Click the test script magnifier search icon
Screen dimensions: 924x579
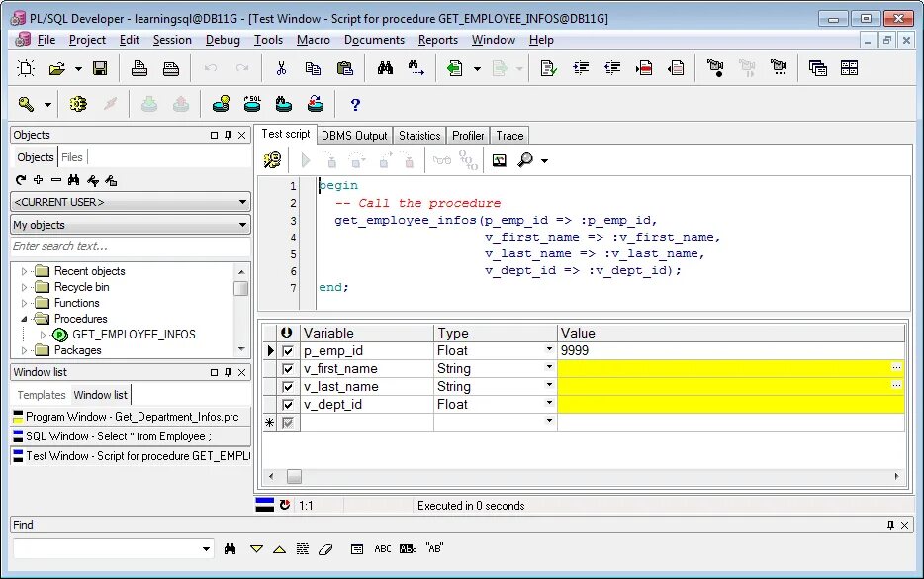click(524, 160)
